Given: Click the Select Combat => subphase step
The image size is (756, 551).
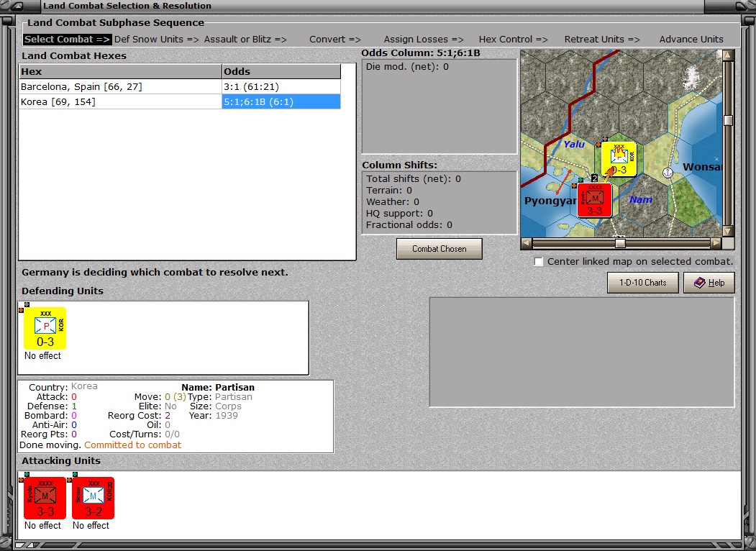Looking at the screenshot, I should [x=67, y=39].
